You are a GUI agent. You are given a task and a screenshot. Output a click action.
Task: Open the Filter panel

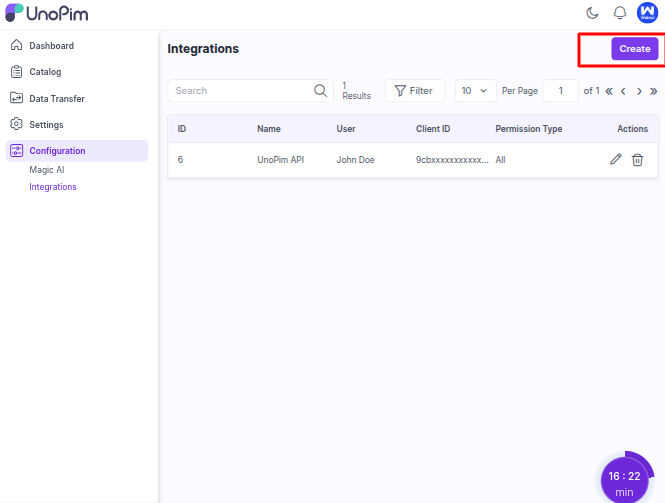click(415, 91)
